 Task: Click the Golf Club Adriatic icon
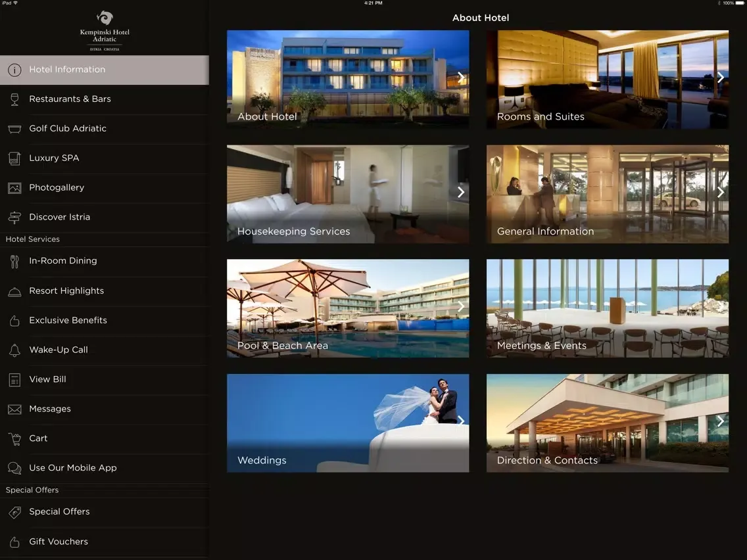[x=14, y=129]
